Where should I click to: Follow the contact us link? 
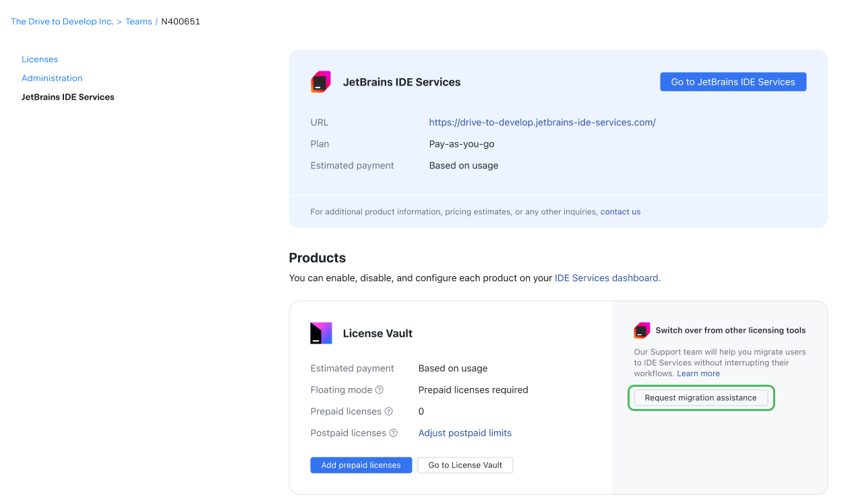click(x=620, y=212)
